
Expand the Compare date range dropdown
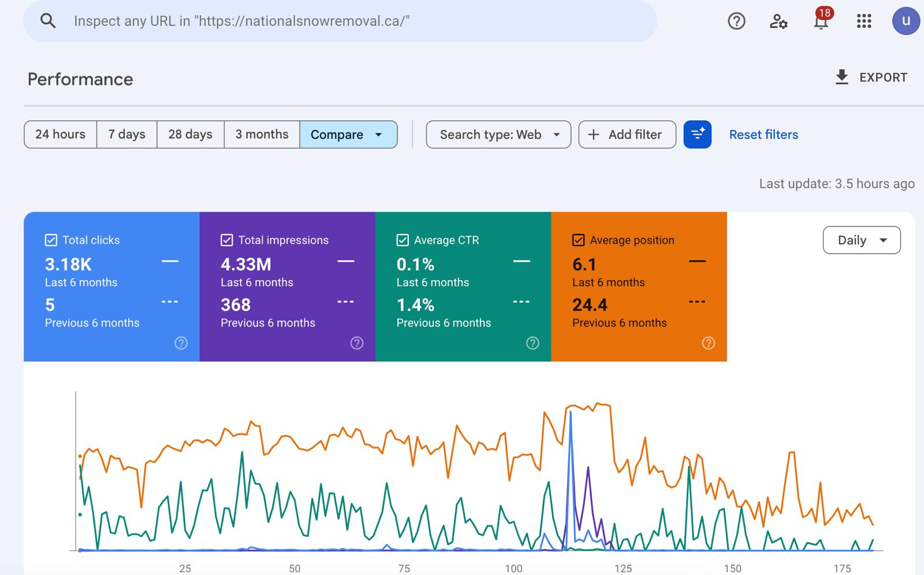pos(348,135)
